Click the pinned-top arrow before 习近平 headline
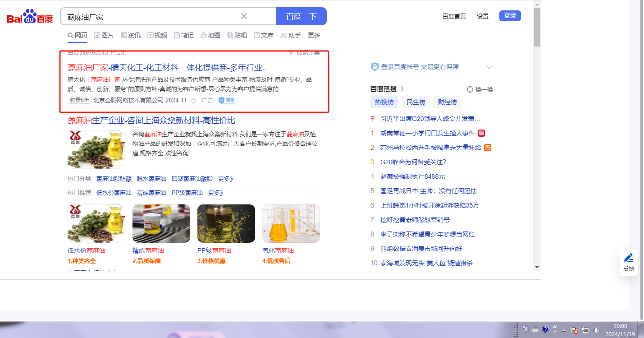Viewport: 644px width, 338px height. click(x=373, y=119)
